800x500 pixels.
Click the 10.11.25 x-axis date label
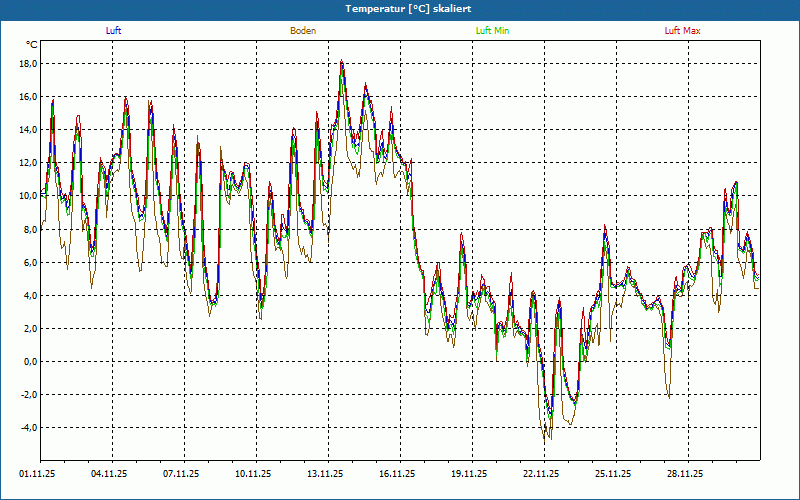click(x=253, y=474)
